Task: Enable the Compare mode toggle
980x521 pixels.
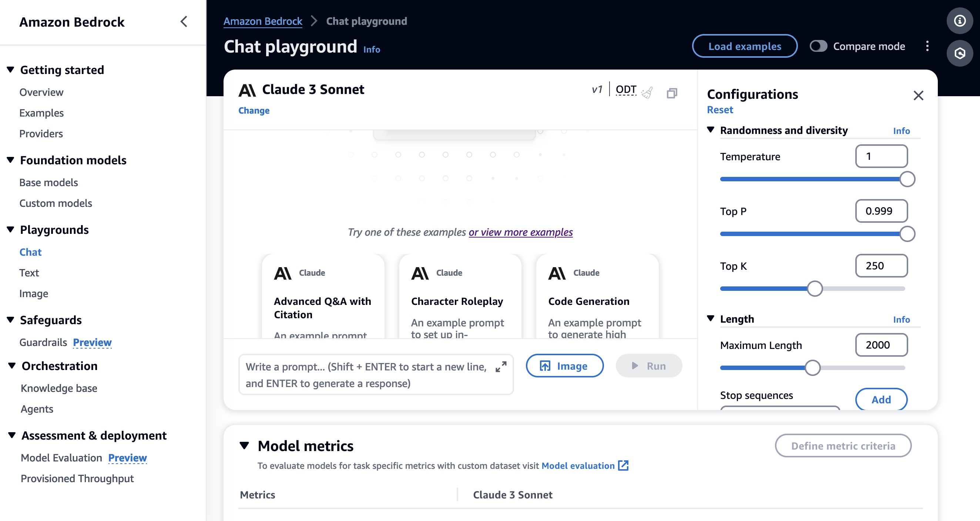Action: pyautogui.click(x=818, y=46)
